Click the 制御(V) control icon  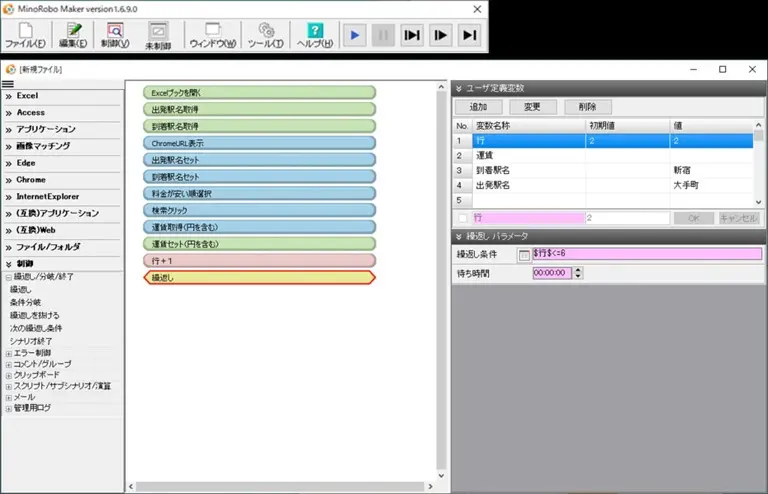coord(115,35)
